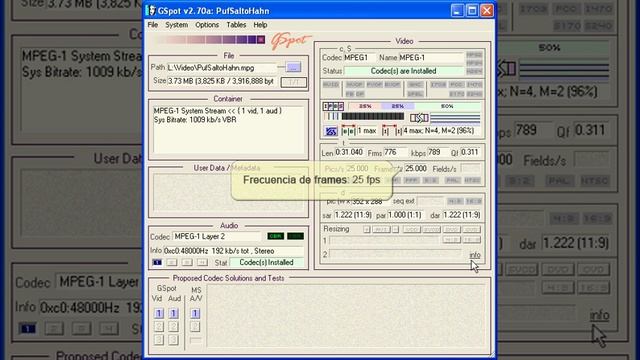This screenshot has width=640, height=360.
Task: Click the box-arrow icon beside blue lines
Action: tap(419, 118)
